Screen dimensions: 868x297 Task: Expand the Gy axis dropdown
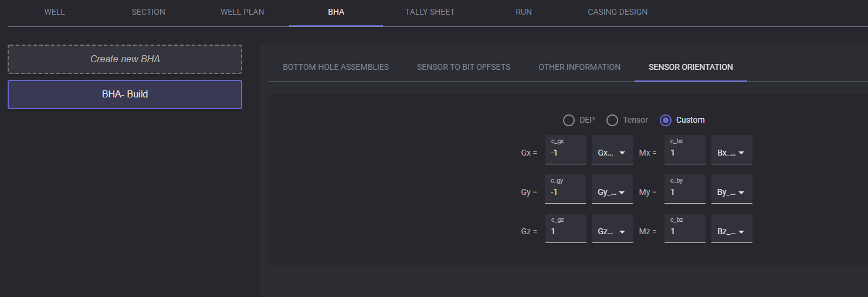(x=613, y=192)
